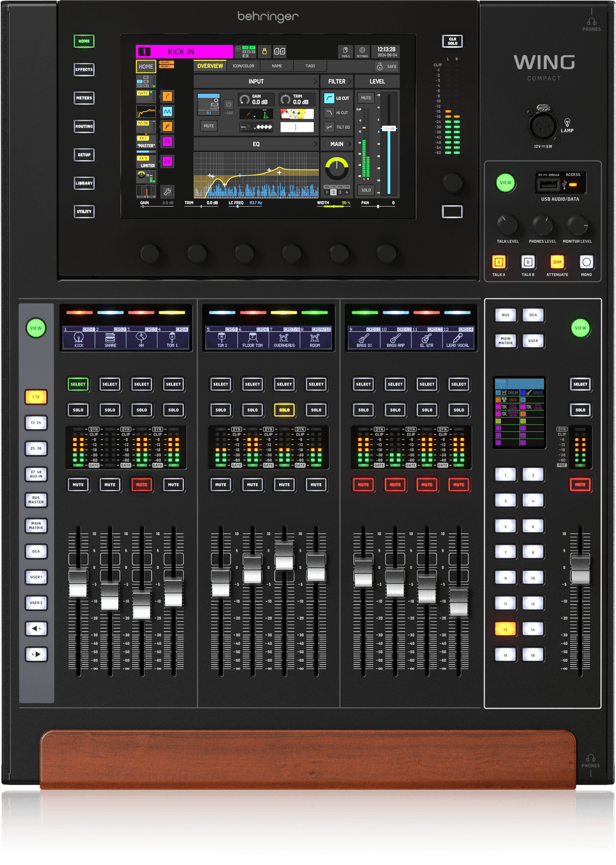The height and width of the screenshot is (865, 616).
Task: Hit the CLR SOLO button
Action: (452, 41)
